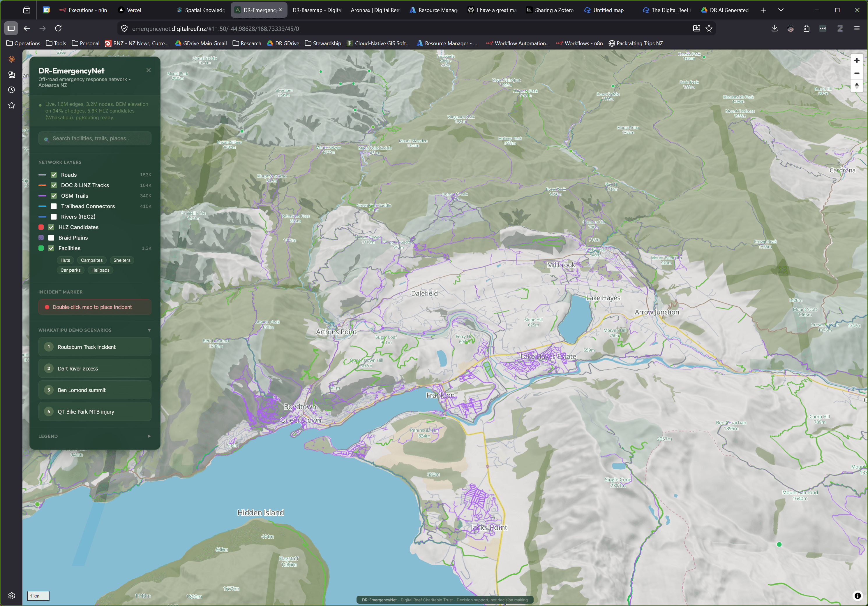
Task: Open the browser tab list dropdown
Action: [781, 10]
